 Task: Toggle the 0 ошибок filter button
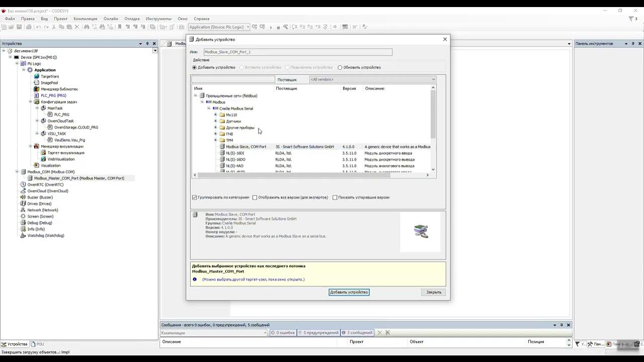tap(283, 332)
